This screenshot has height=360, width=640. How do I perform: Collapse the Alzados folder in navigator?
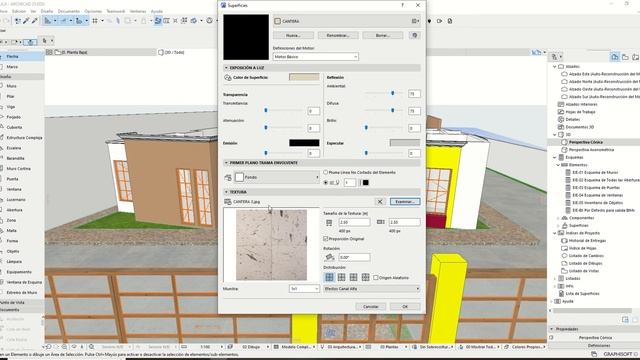[554, 67]
